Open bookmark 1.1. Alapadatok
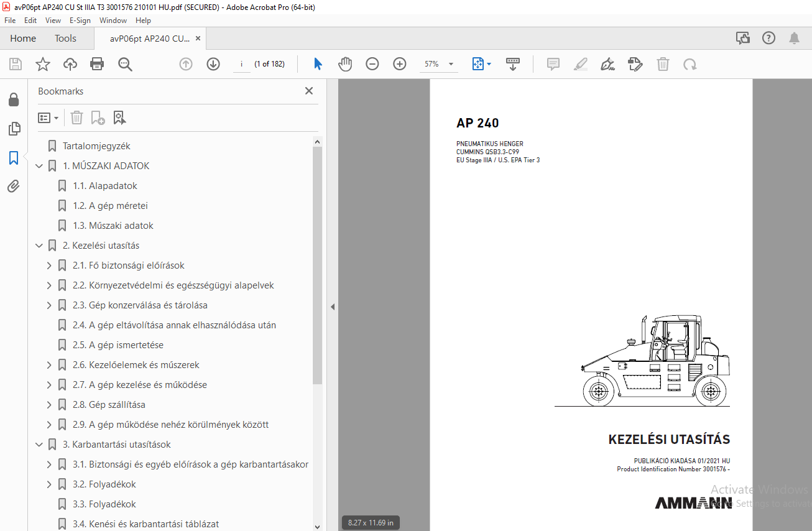The image size is (812, 531). 105,186
